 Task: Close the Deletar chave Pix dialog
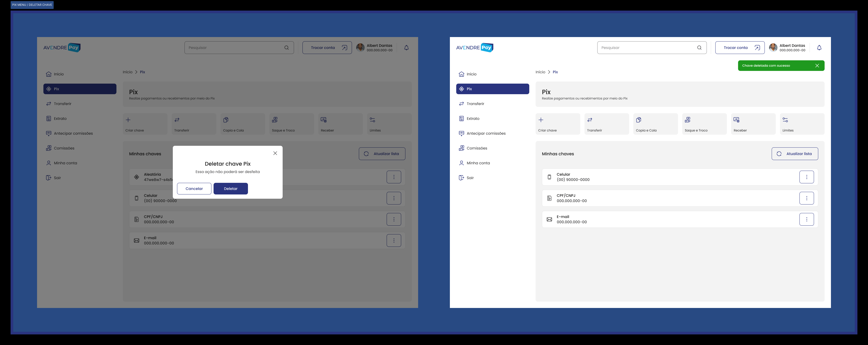tap(275, 153)
